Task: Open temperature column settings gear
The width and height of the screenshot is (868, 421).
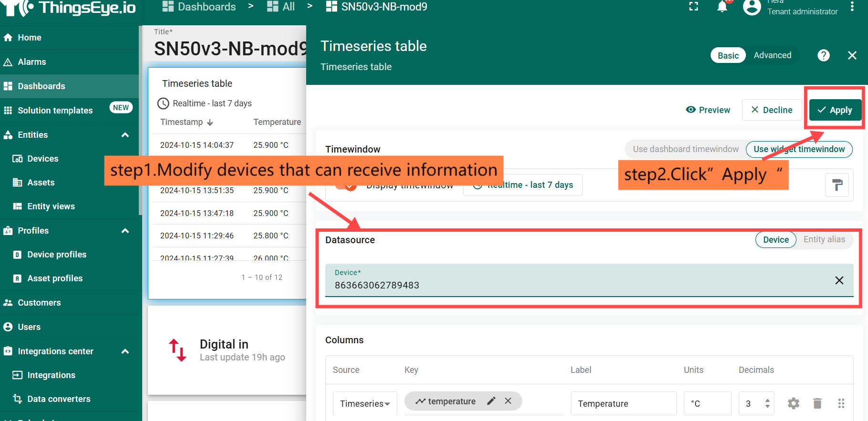Action: pyautogui.click(x=793, y=404)
